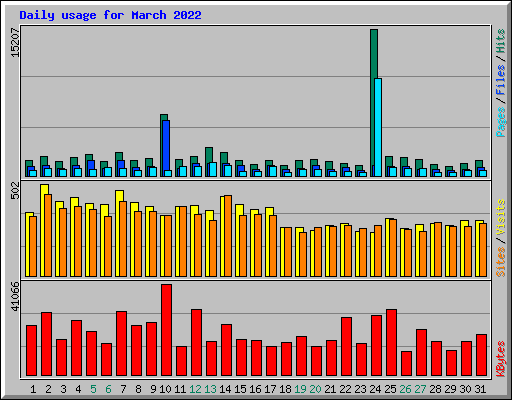Screen dimensions: 512x400
Task: Click day label 15 on the x-axis
Action: point(240,389)
